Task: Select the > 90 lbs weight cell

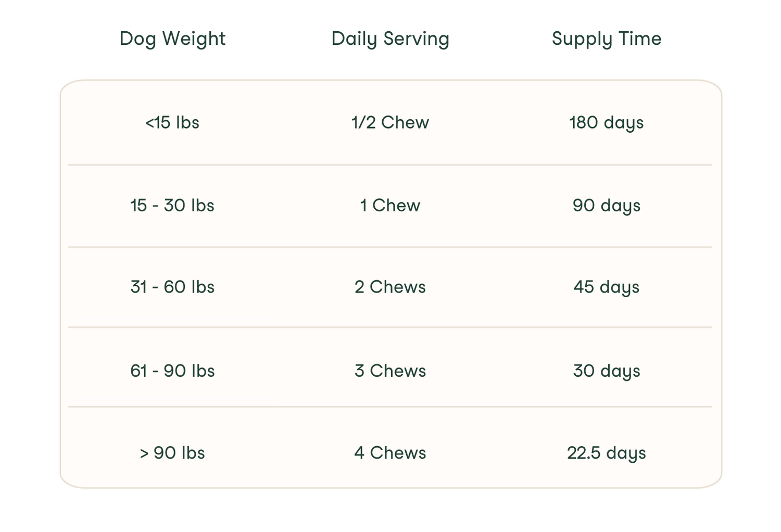Action: click(x=172, y=453)
